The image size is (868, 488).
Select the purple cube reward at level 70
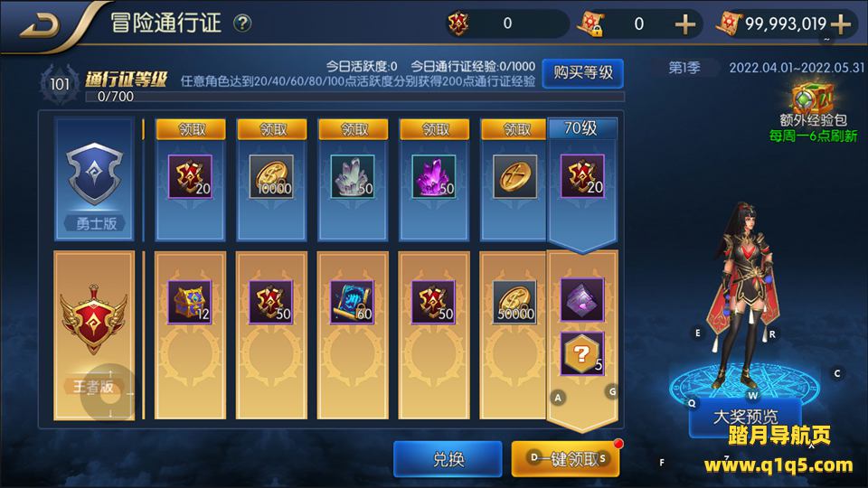pyautogui.click(x=581, y=300)
